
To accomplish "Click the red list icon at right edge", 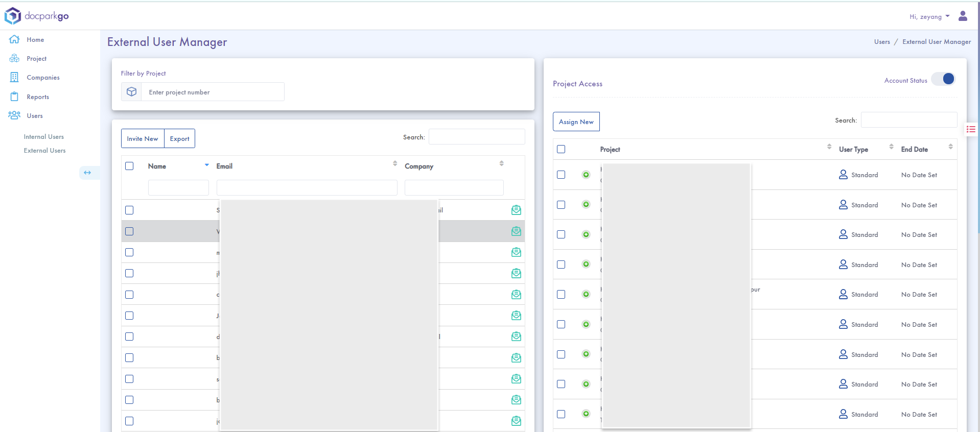I will [x=971, y=129].
